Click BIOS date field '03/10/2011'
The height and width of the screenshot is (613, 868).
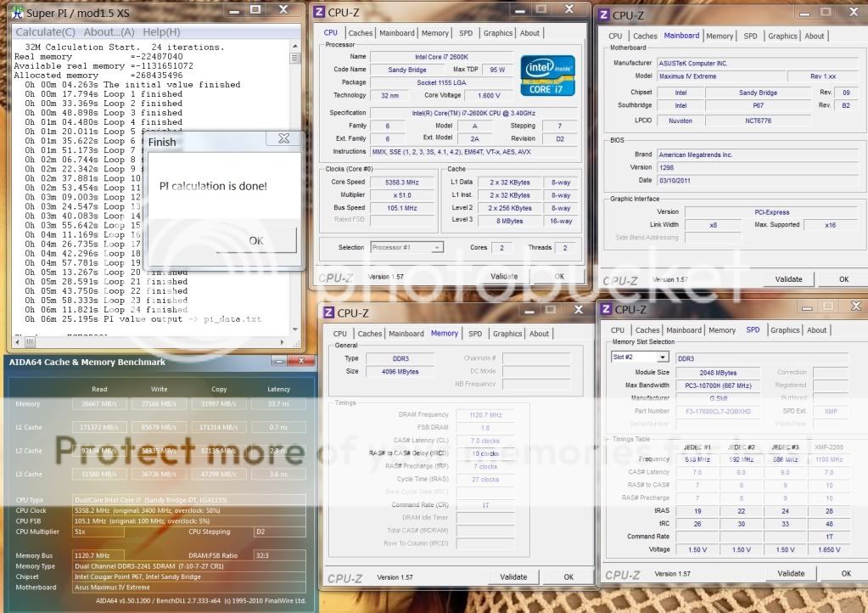(758, 181)
